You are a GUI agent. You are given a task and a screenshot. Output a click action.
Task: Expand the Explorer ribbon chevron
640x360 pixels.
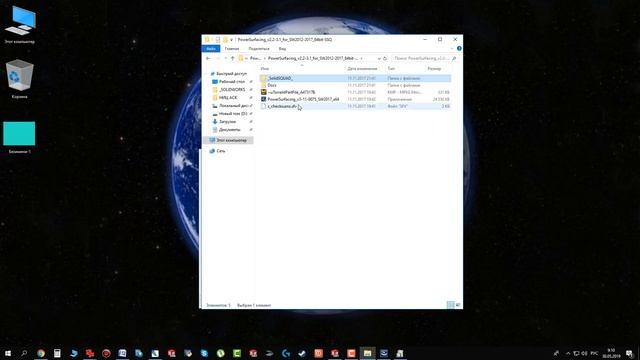[452, 49]
